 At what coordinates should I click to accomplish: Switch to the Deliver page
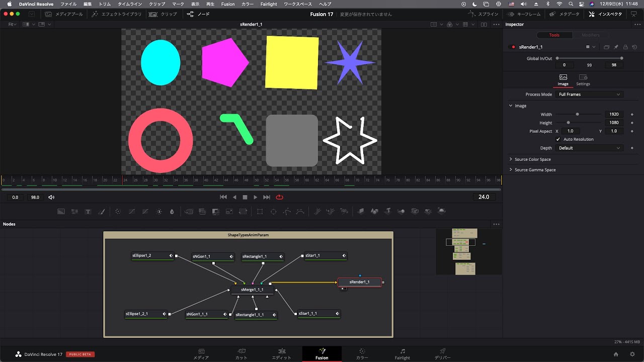[442, 354]
